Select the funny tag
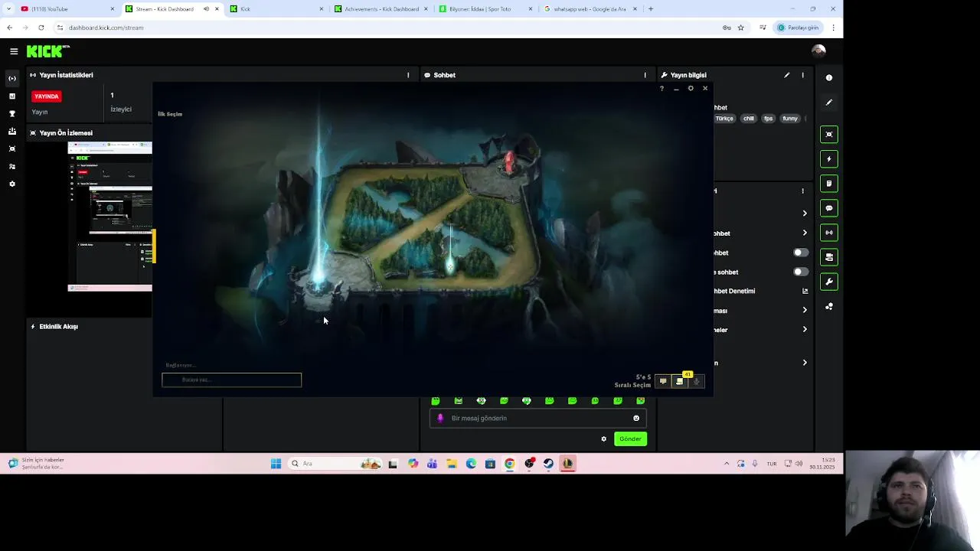Viewport: 980px width, 551px height. click(x=790, y=119)
